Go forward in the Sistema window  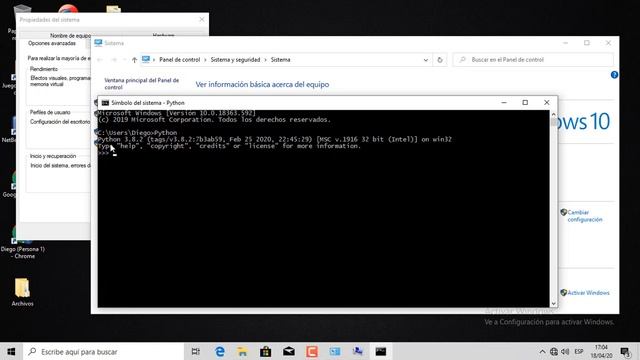[x=114, y=60]
